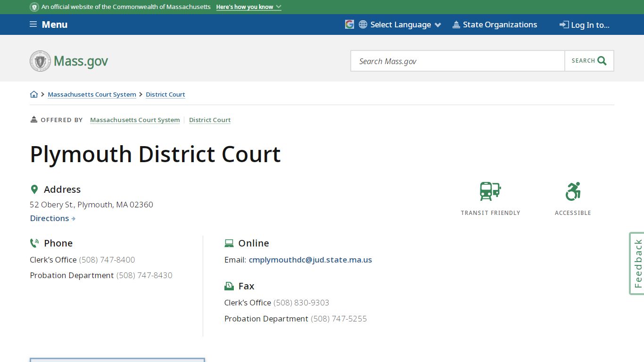Open Offered By District Court link
644x362 pixels.
coord(210,120)
